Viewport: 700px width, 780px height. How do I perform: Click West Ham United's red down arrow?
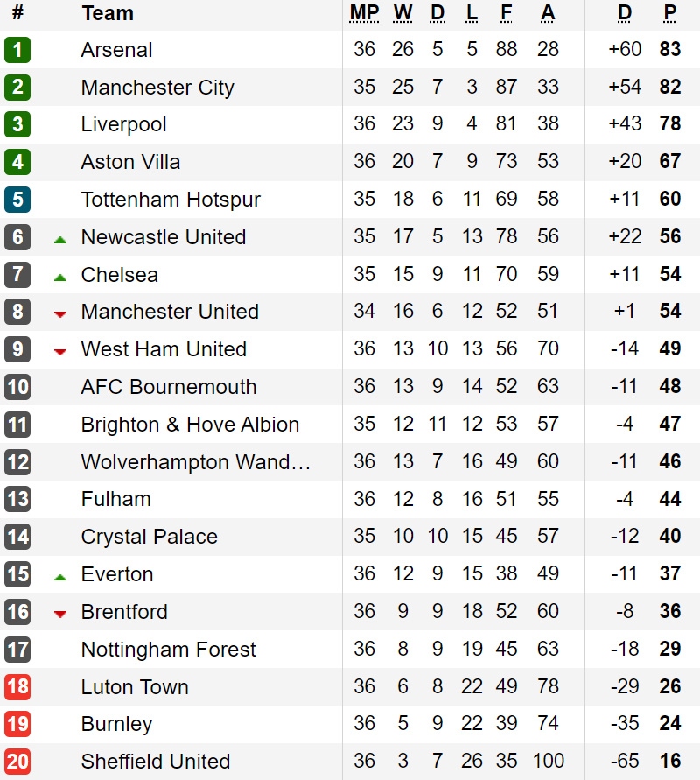pos(60,352)
